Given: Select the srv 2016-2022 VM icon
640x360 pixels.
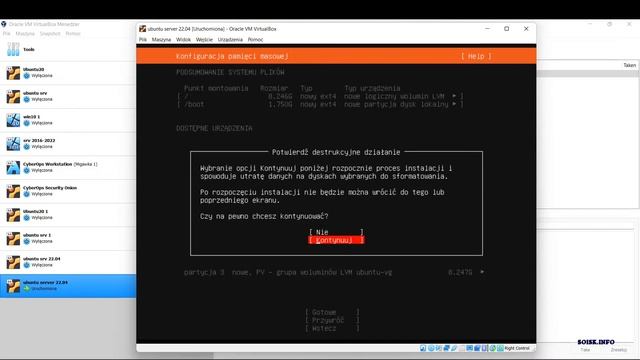Looking at the screenshot, I should [x=13, y=144].
